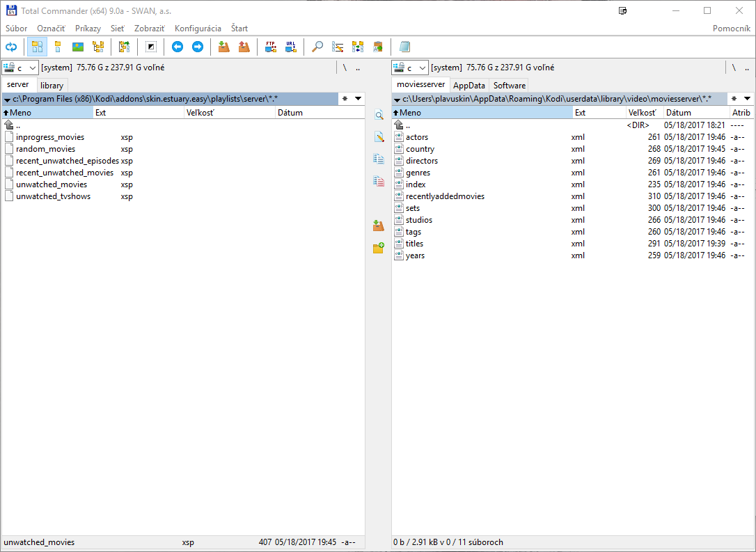Toggle the directory tree view button
756x552 pixels.
[98, 47]
